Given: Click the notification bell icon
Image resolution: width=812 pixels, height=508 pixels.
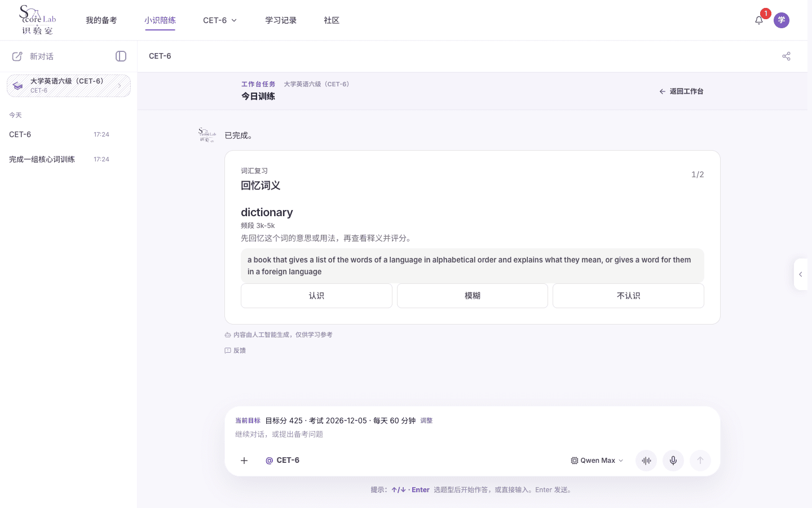Looking at the screenshot, I should pyautogui.click(x=759, y=20).
